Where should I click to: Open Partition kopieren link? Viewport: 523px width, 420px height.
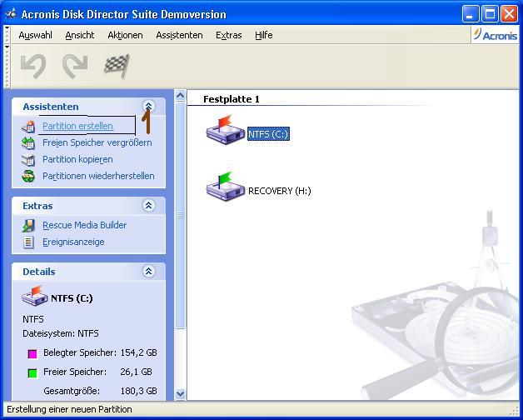[x=77, y=160]
